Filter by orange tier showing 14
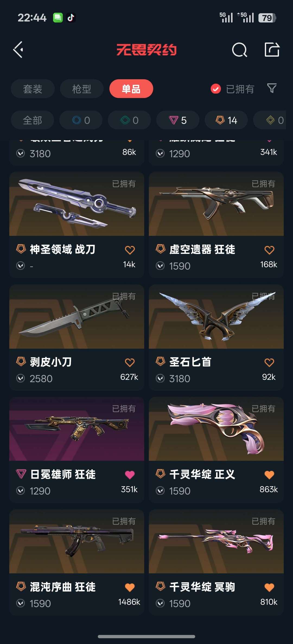The height and width of the screenshot is (644, 293). (x=226, y=120)
